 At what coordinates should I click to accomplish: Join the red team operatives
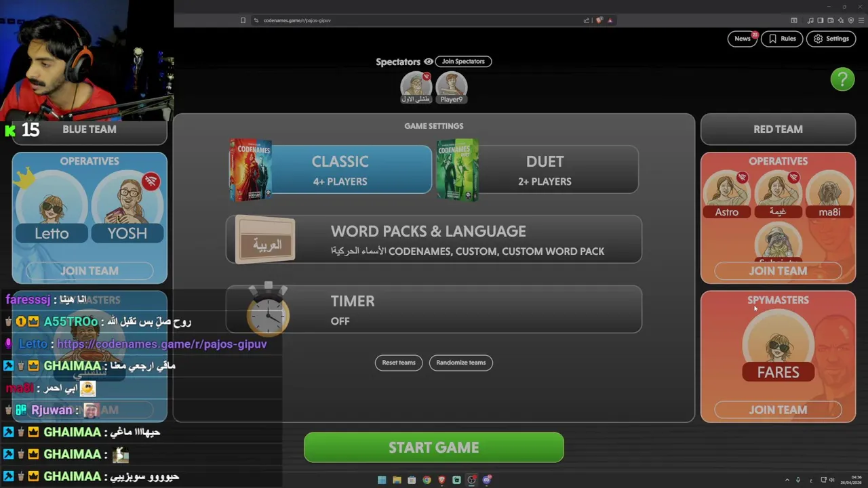(778, 270)
